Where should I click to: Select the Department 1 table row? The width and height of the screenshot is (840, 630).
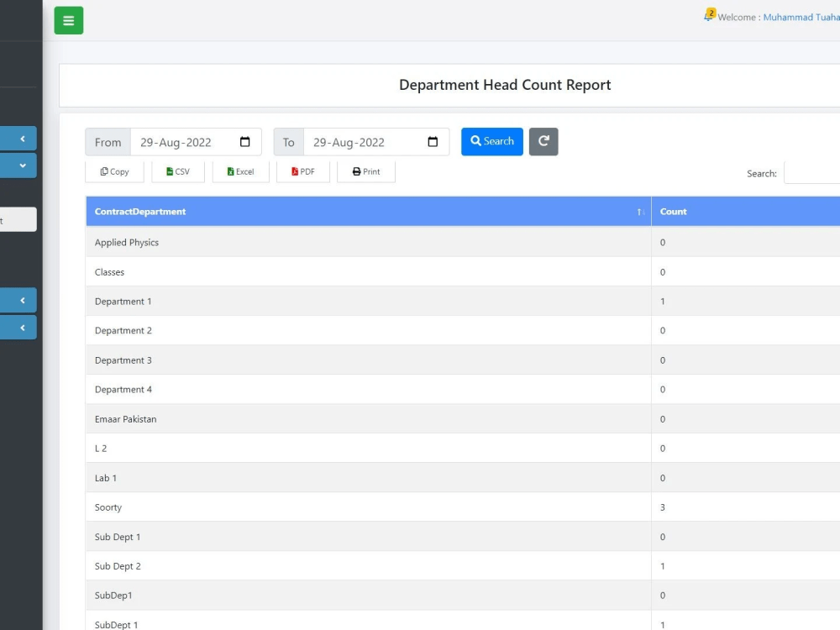[336, 301]
